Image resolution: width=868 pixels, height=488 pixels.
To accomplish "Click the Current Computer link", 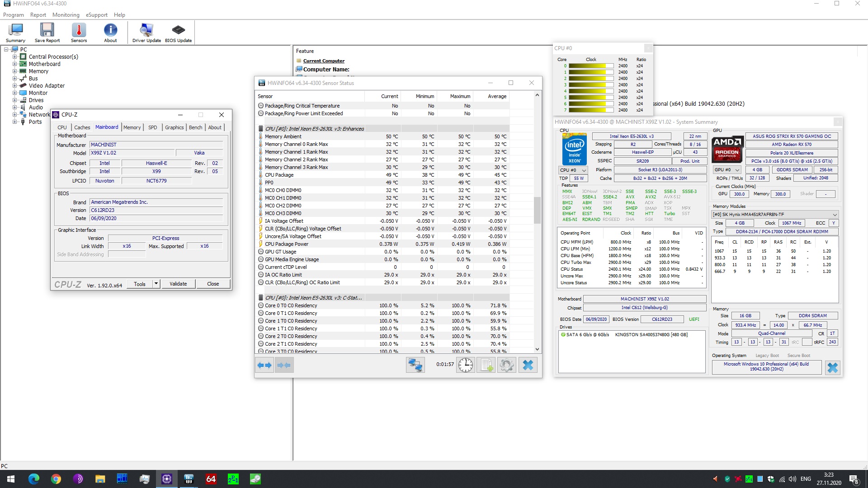I will coord(324,61).
